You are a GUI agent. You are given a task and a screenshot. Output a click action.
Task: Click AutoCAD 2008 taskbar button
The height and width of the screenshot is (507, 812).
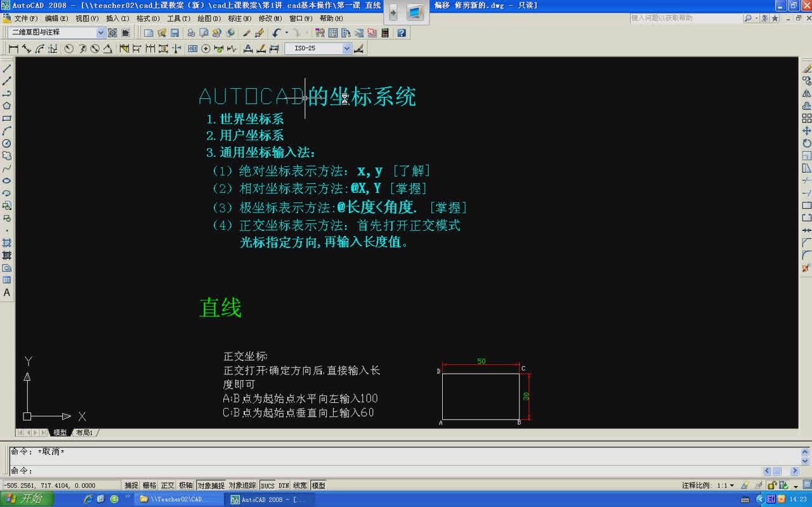pos(271,499)
